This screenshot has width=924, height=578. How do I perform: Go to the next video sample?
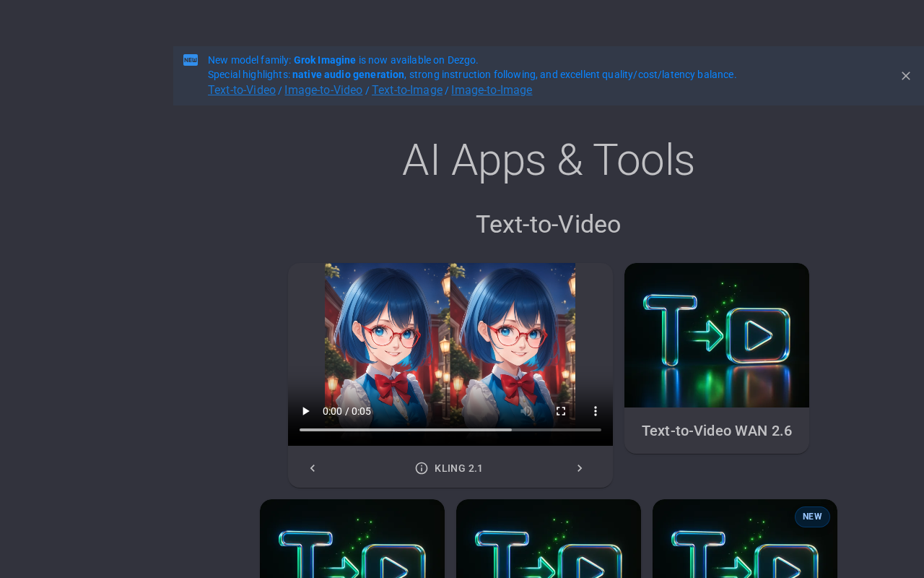(x=580, y=468)
